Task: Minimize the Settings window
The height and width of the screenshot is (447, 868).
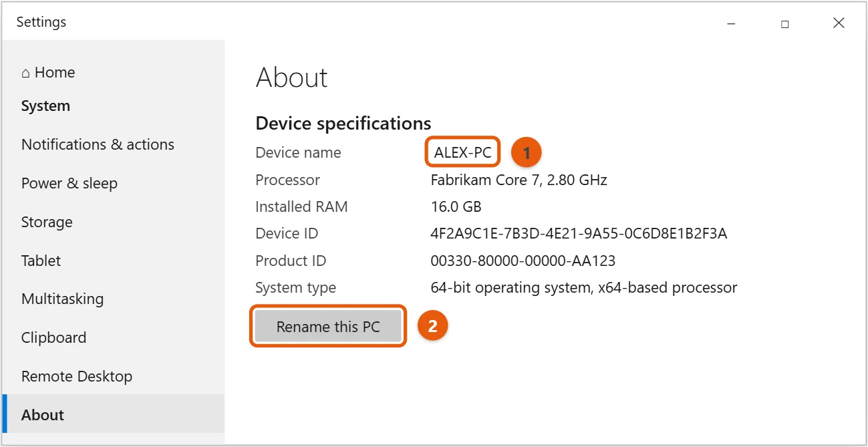Action: click(731, 23)
